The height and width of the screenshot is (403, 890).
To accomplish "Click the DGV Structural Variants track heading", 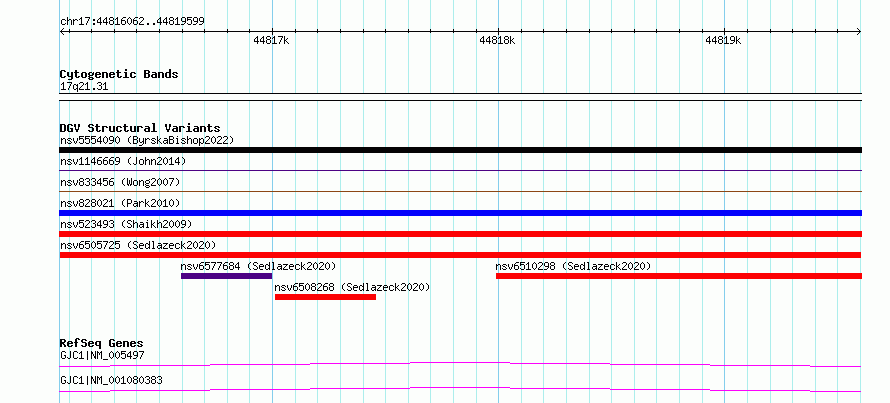I will 140,128.
